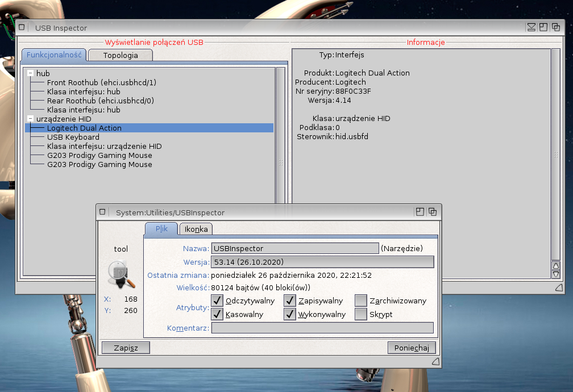The image size is (573, 392).
Task: Click the hub category label
Action: [x=43, y=73]
